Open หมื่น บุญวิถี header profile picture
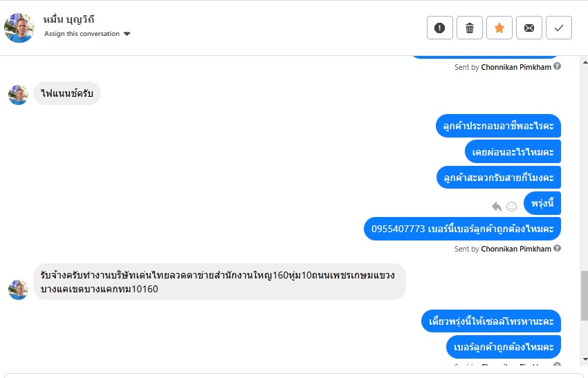 point(19,28)
